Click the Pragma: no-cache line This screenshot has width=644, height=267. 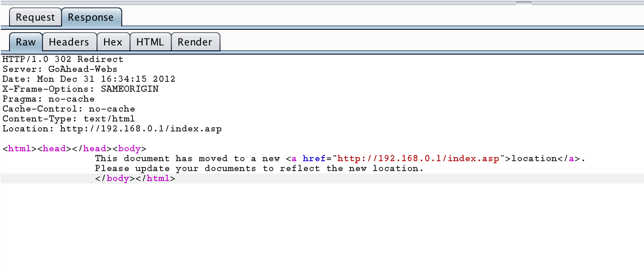point(48,99)
